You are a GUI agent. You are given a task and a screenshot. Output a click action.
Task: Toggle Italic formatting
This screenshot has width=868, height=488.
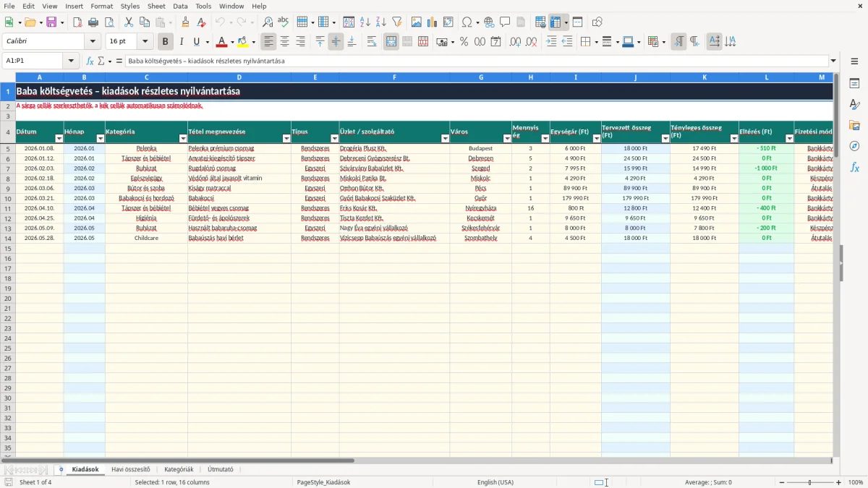click(x=181, y=42)
